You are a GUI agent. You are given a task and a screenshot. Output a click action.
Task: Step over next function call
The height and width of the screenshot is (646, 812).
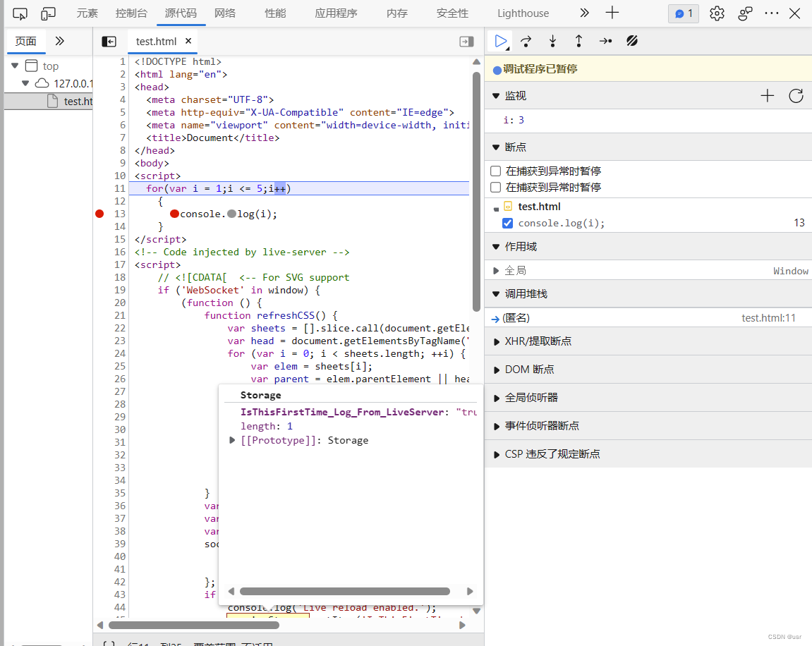(x=526, y=41)
